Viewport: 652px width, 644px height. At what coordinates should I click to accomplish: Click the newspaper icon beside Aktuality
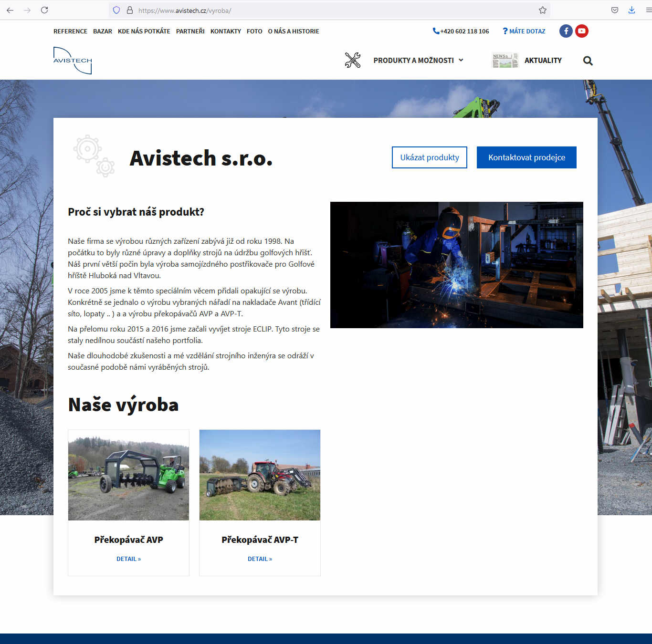tap(505, 60)
